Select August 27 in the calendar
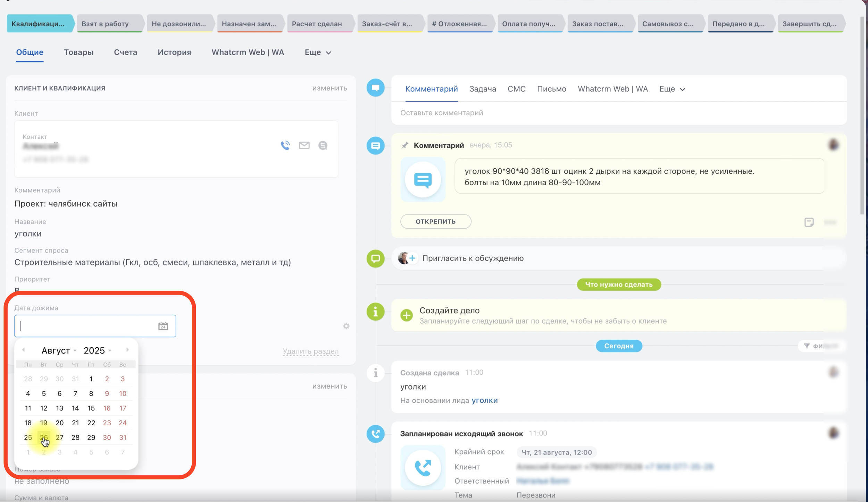Viewport: 868px width, 502px height. pyautogui.click(x=59, y=437)
